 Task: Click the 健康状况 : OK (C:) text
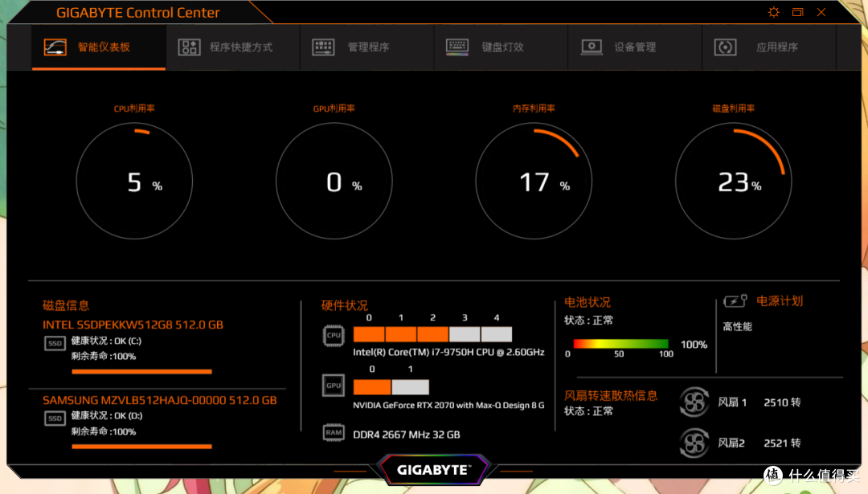[x=106, y=341]
